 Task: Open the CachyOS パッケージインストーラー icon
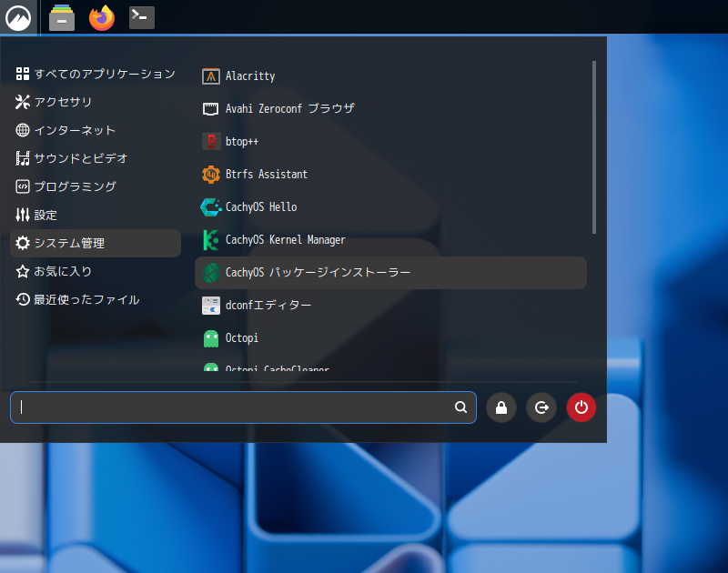coord(211,273)
